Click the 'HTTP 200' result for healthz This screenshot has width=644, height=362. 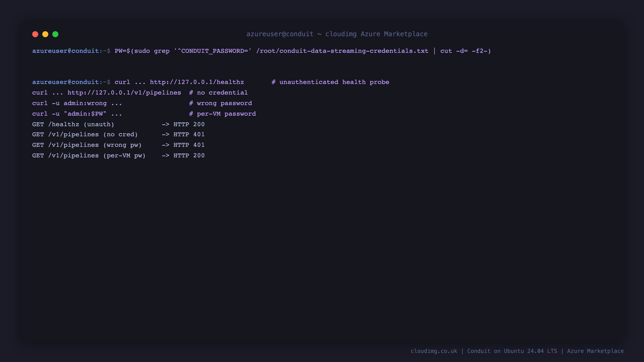189,124
